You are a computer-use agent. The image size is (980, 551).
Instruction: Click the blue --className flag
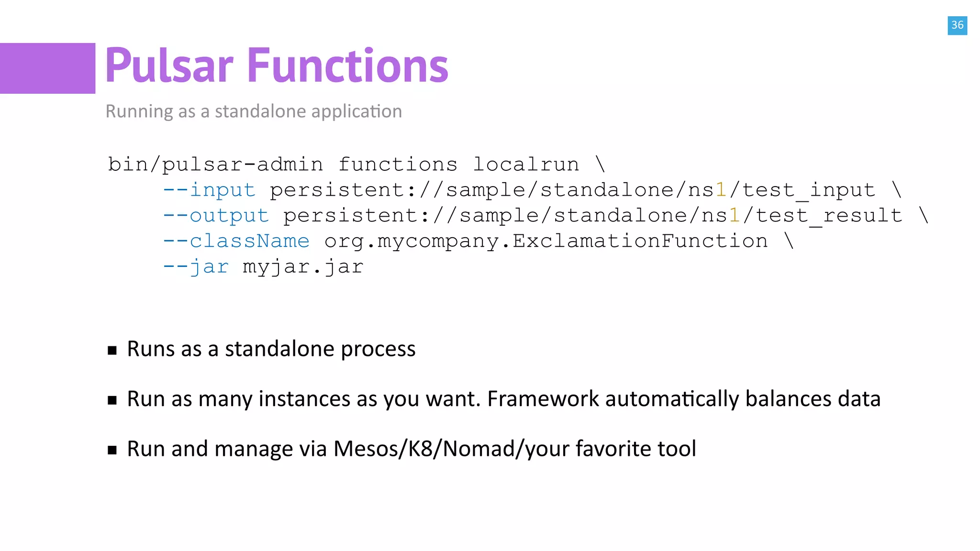click(236, 241)
